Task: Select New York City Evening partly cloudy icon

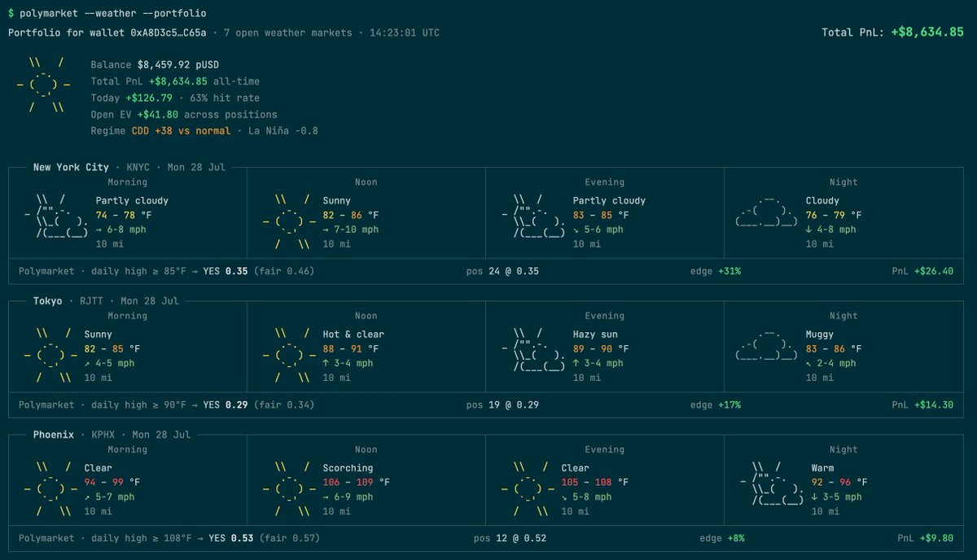Action: [x=533, y=215]
